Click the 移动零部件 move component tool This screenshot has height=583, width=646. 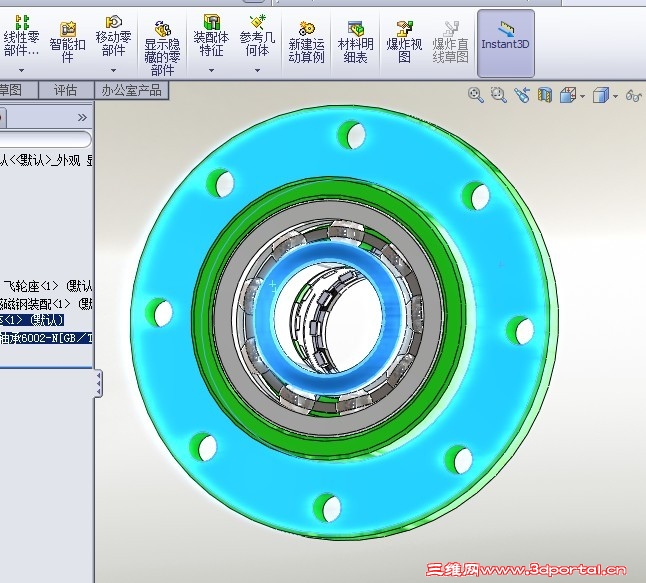point(113,37)
